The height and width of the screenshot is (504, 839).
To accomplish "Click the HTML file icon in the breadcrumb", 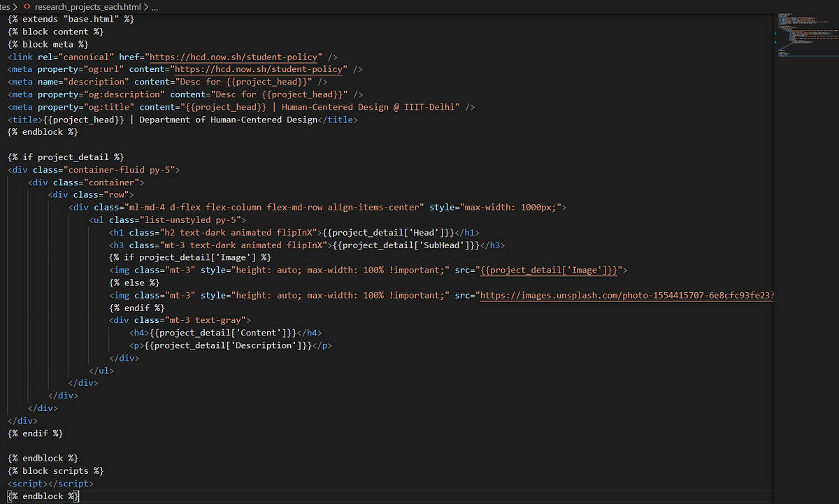I will click(27, 6).
